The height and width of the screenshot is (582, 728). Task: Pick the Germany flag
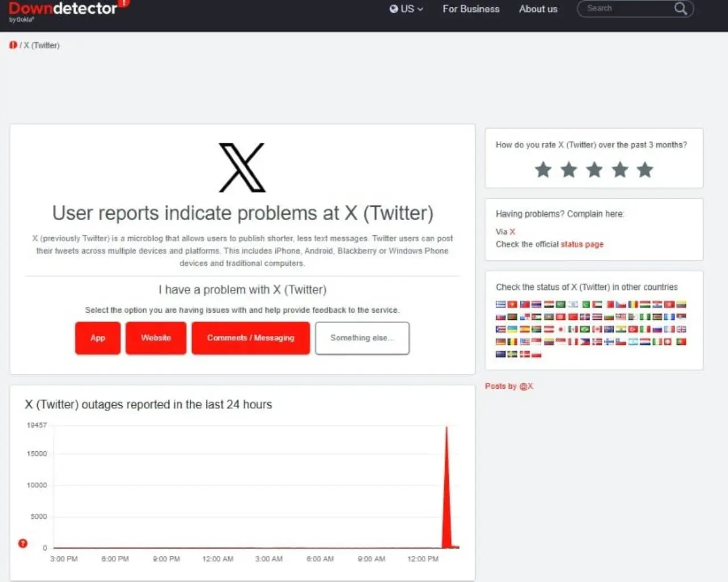pyautogui.click(x=500, y=342)
